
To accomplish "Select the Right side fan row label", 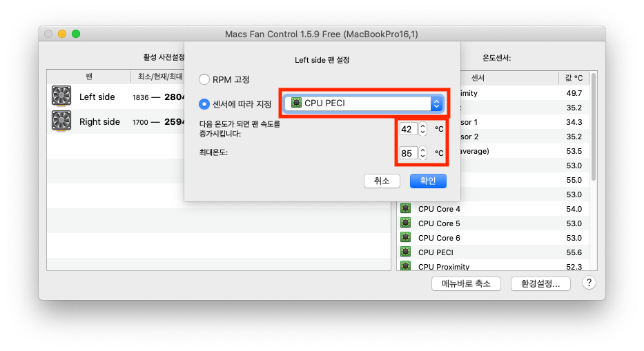I will tap(99, 122).
